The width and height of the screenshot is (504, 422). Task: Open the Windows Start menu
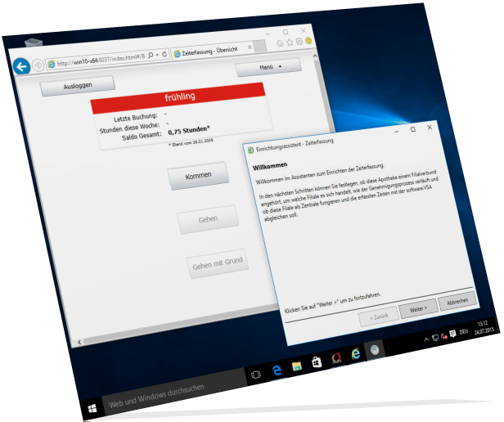point(92,406)
